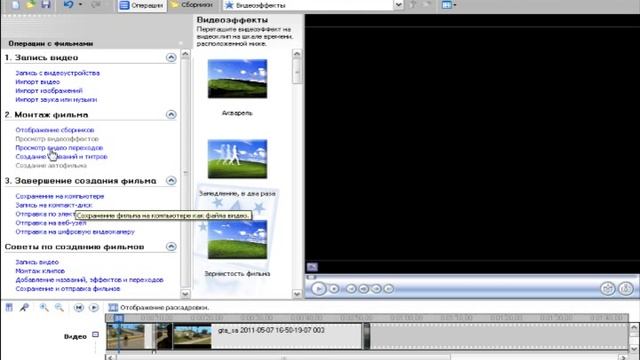Click the New Project icon

click(15, 4)
